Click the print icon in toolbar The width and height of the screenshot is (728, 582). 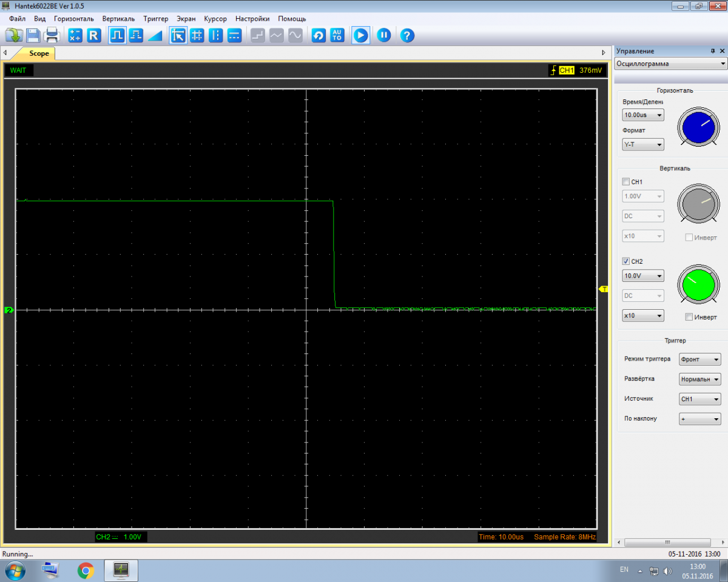coord(52,35)
